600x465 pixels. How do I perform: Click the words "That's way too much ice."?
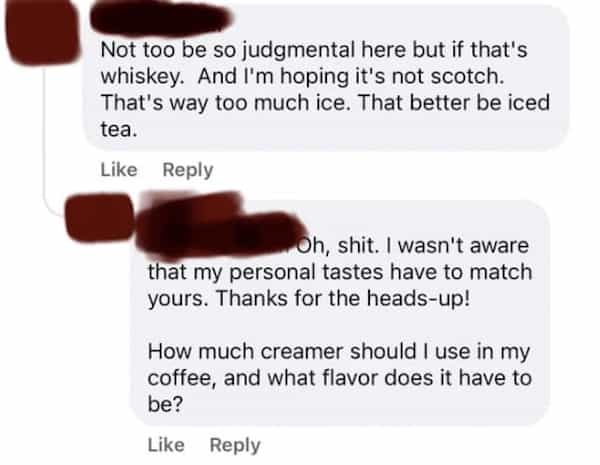pos(226,103)
